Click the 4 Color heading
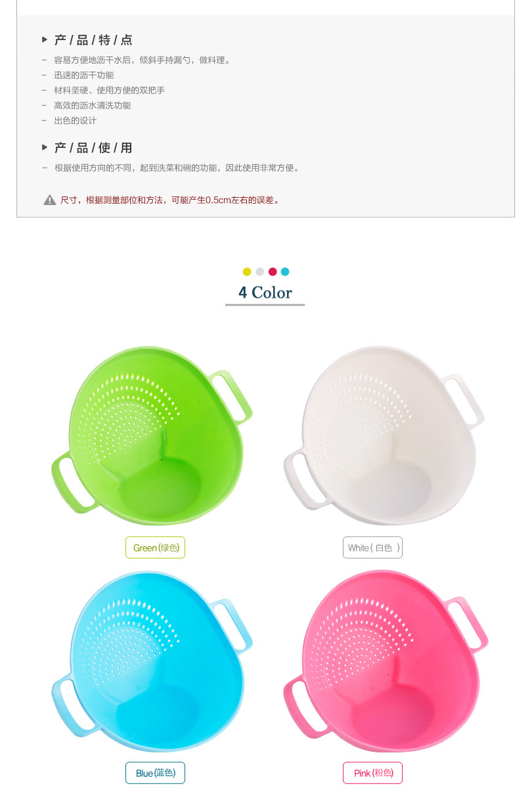Viewport: 532px width, 809px height. (265, 292)
